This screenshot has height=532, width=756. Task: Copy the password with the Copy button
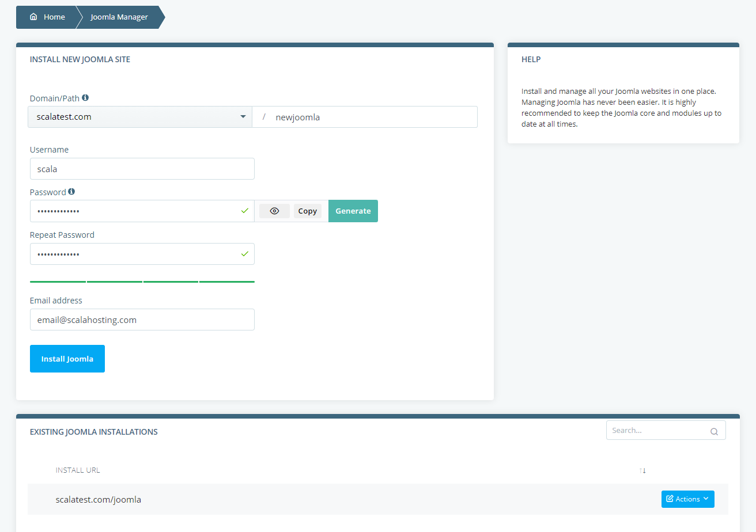(308, 211)
